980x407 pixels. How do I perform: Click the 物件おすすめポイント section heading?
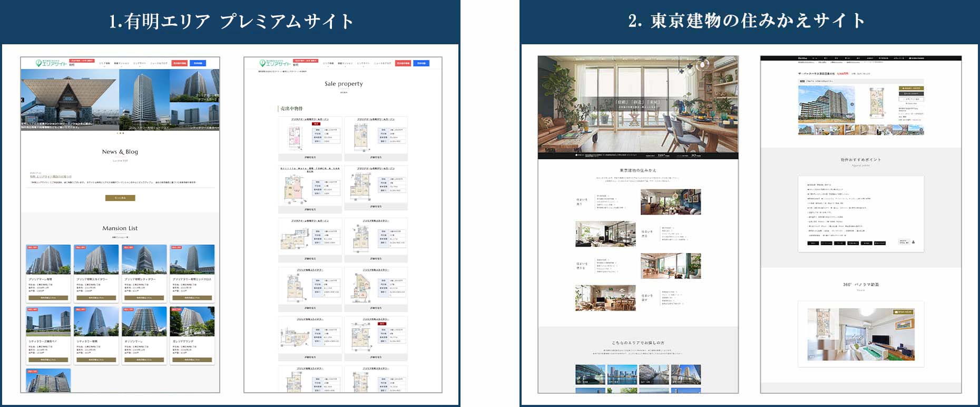click(861, 160)
